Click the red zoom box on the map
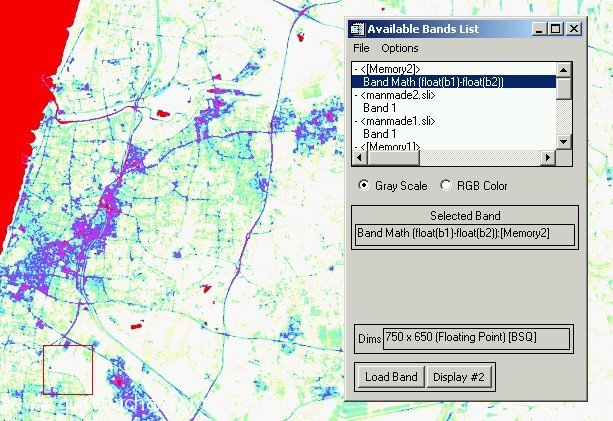This screenshot has height=421, width=613. tap(68, 370)
